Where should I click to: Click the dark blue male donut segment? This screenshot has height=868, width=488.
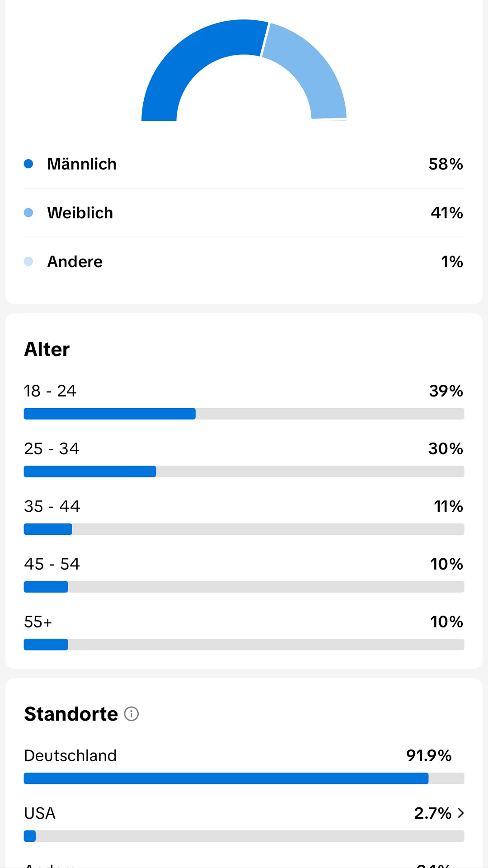pyautogui.click(x=190, y=63)
